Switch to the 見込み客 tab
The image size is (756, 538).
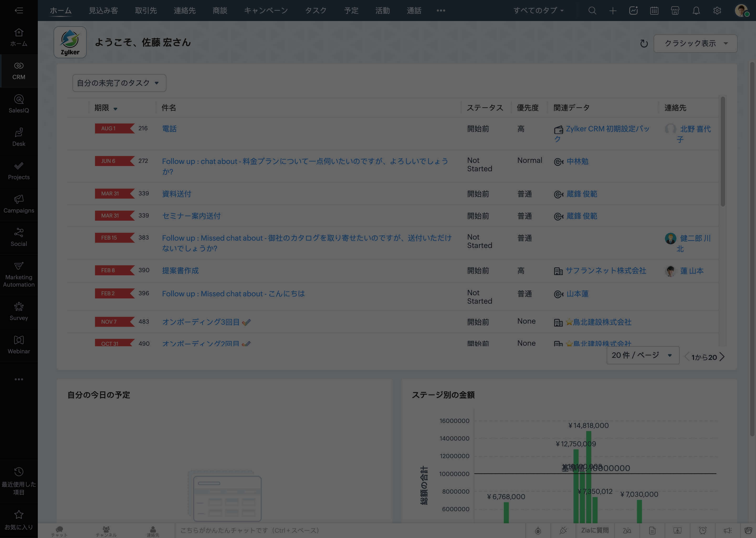point(103,11)
